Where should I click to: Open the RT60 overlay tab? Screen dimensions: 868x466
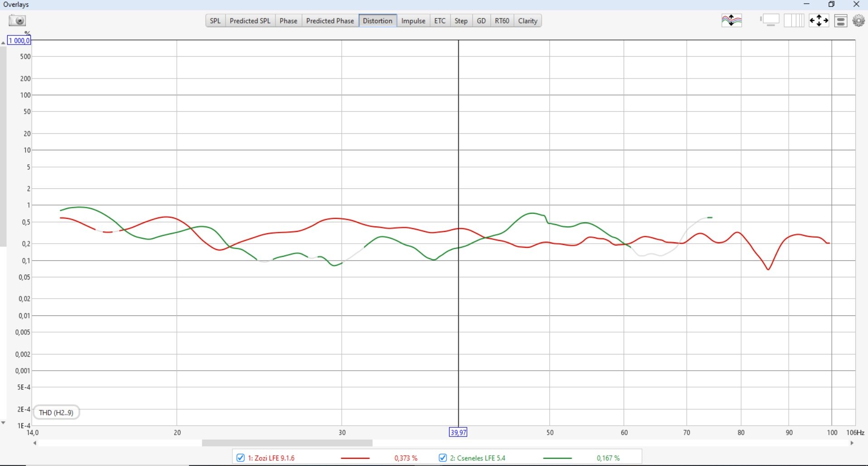[x=502, y=21]
